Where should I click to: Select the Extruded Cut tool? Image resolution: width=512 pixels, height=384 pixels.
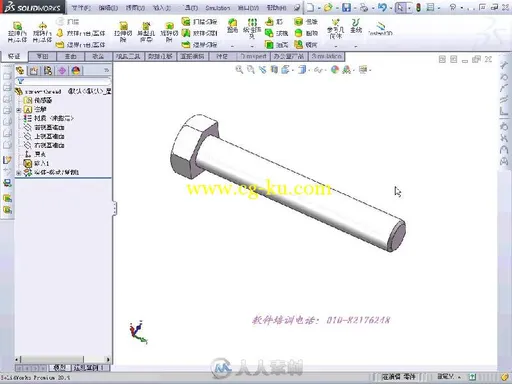tap(123, 32)
